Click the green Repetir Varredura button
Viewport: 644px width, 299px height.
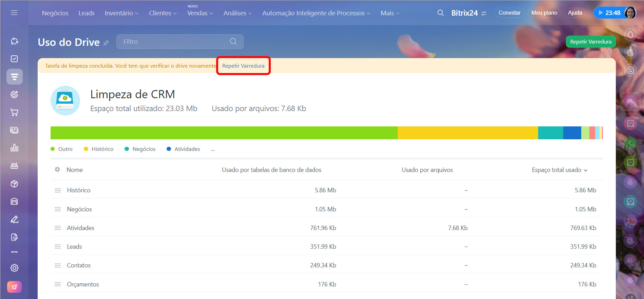tap(590, 42)
